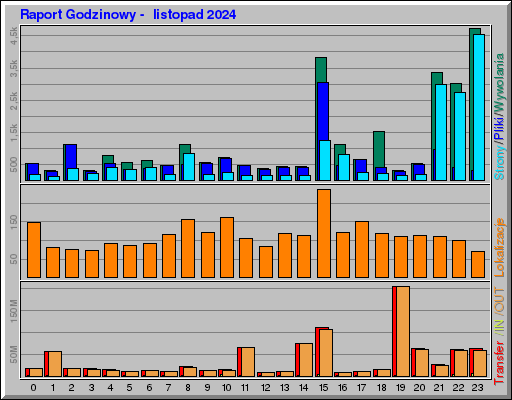The width and height of the screenshot is (512, 400).
Task: Click hour label 14 on x-axis
Action: coord(303,388)
